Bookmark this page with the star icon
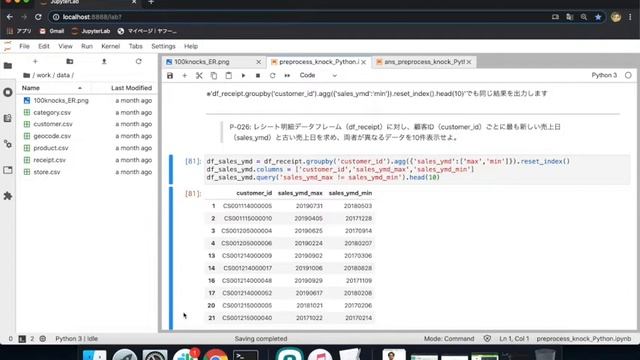 (x=598, y=17)
